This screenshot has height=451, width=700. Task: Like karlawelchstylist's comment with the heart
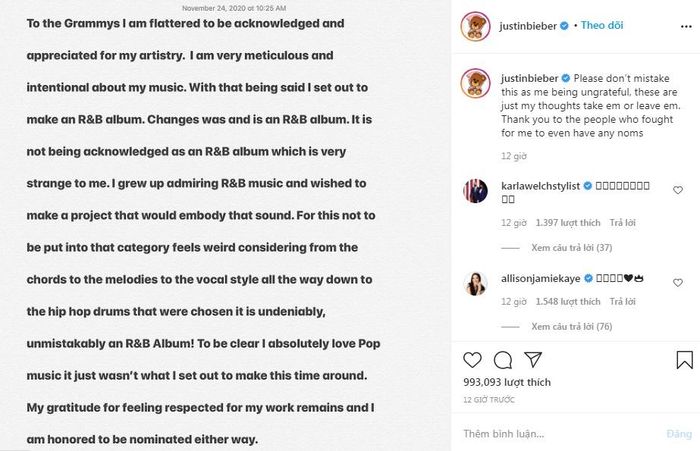click(678, 190)
